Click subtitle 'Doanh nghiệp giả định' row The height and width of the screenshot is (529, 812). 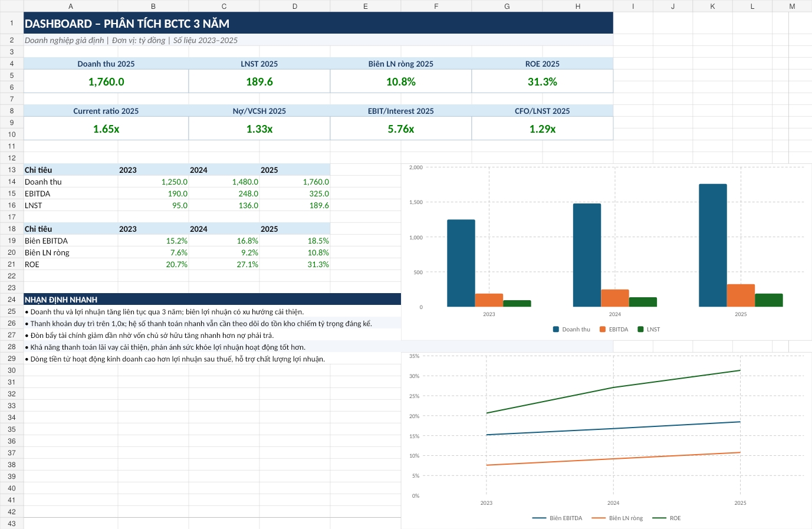pos(318,40)
